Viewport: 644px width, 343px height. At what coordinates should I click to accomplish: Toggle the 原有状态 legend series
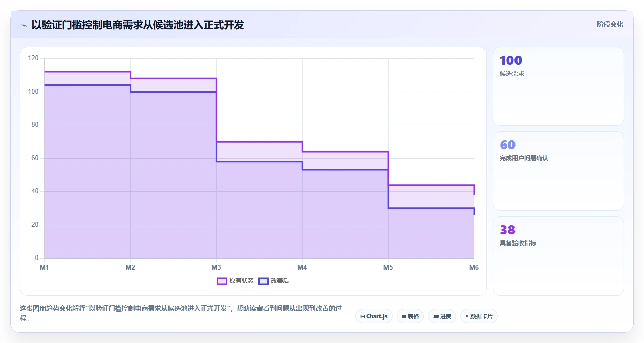pos(235,281)
